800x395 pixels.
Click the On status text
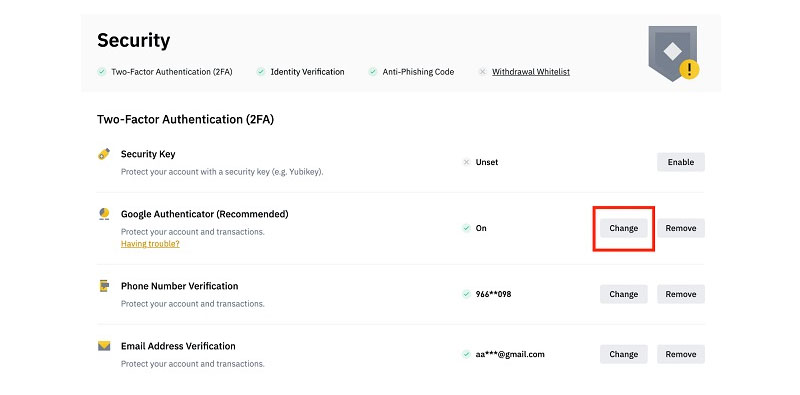coord(481,228)
